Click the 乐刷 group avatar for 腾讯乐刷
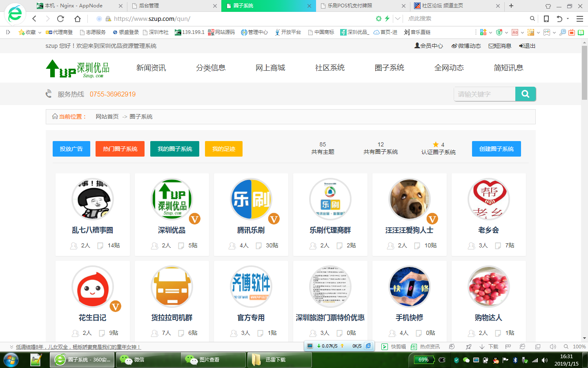588x368 pixels. point(251,200)
